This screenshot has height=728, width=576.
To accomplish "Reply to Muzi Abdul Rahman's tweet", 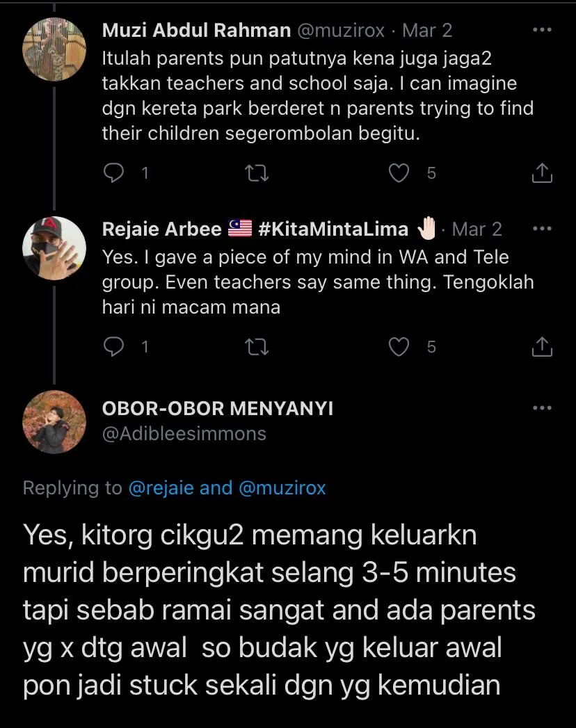I will coord(113,172).
